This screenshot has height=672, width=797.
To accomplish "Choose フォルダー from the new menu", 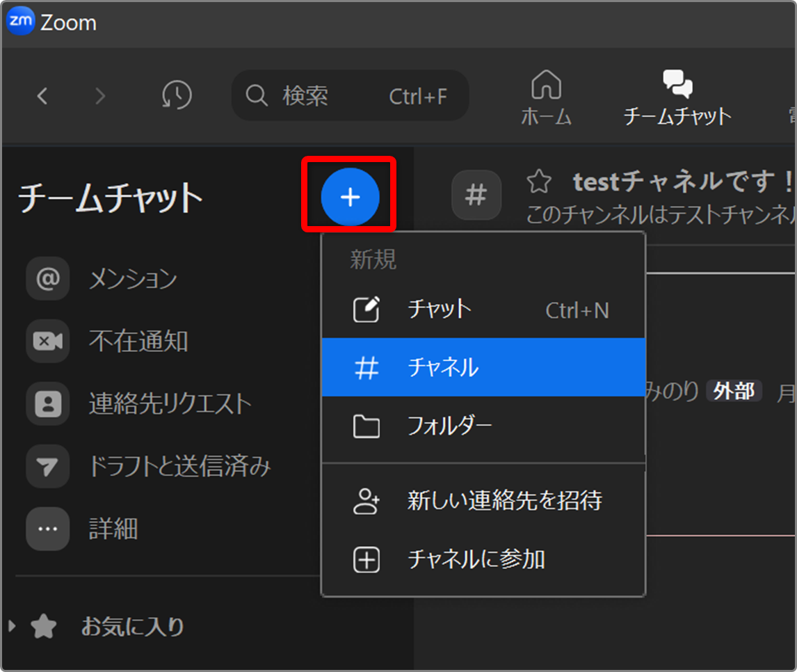I will coord(483,426).
